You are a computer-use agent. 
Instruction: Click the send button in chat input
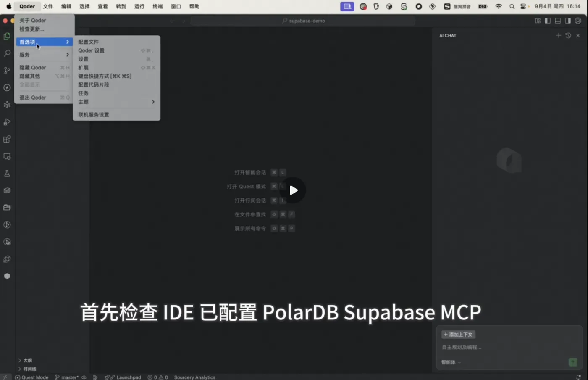[x=573, y=362]
